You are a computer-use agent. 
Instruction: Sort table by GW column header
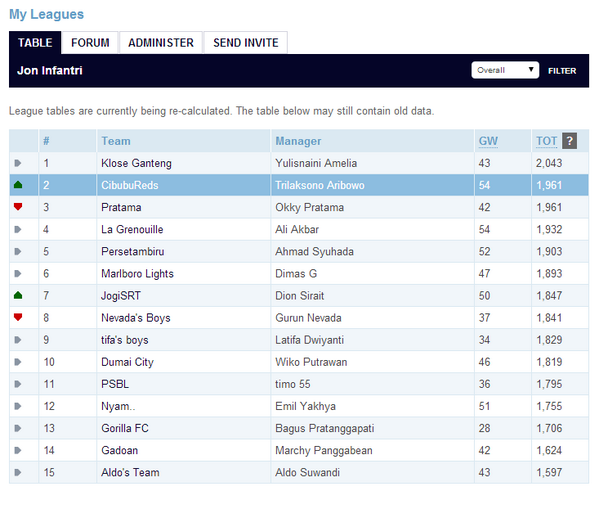point(488,141)
